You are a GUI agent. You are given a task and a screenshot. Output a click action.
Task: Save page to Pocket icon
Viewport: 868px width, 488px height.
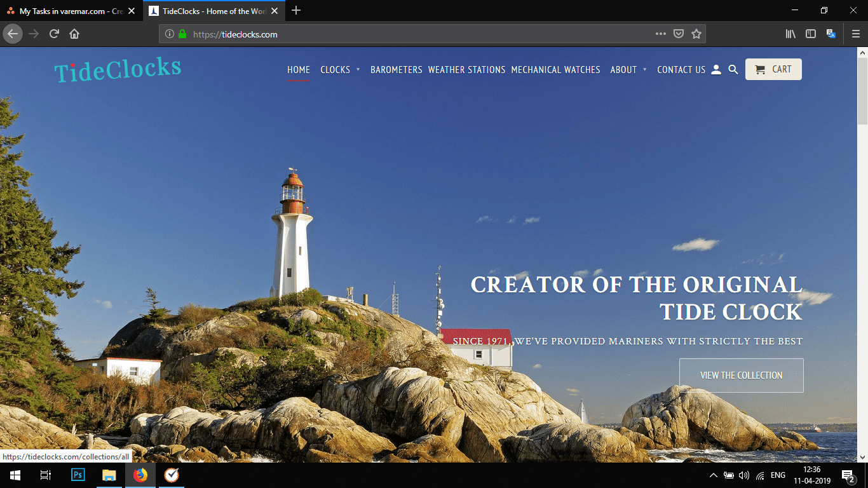679,34
